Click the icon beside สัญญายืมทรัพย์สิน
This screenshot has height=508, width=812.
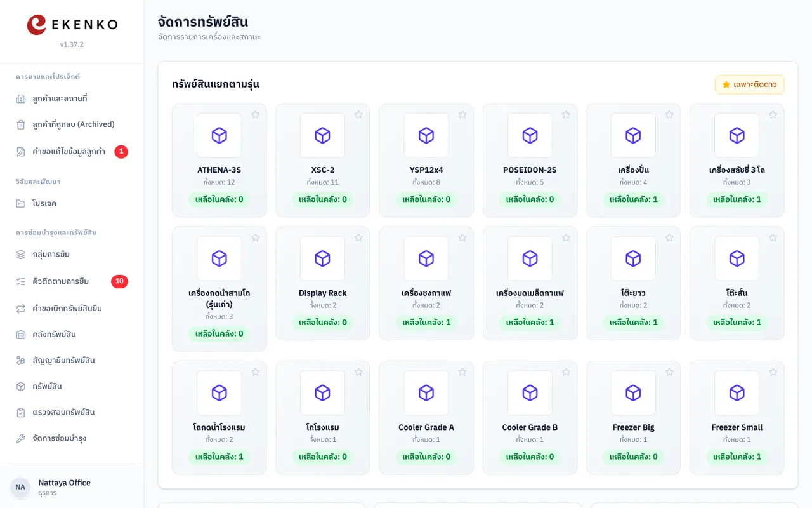click(x=21, y=360)
